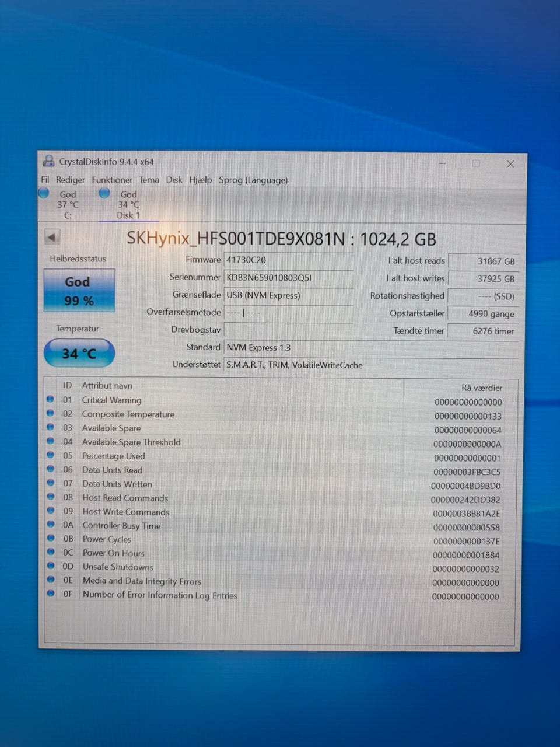Screen dimensions: 560x747
Task: Click the CrystalDiskInfo title bar app icon
Action: click(48, 162)
